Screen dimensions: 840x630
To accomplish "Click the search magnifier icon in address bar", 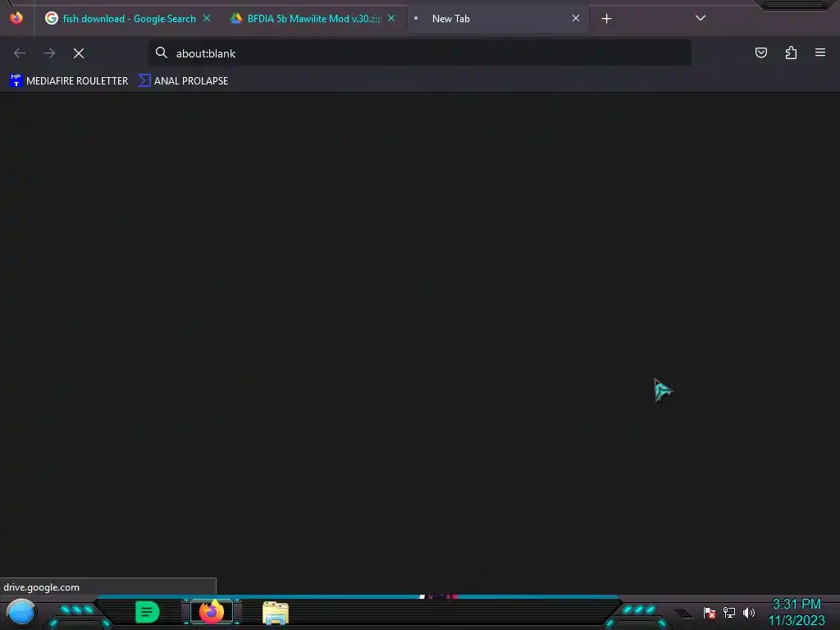I will point(162,52).
